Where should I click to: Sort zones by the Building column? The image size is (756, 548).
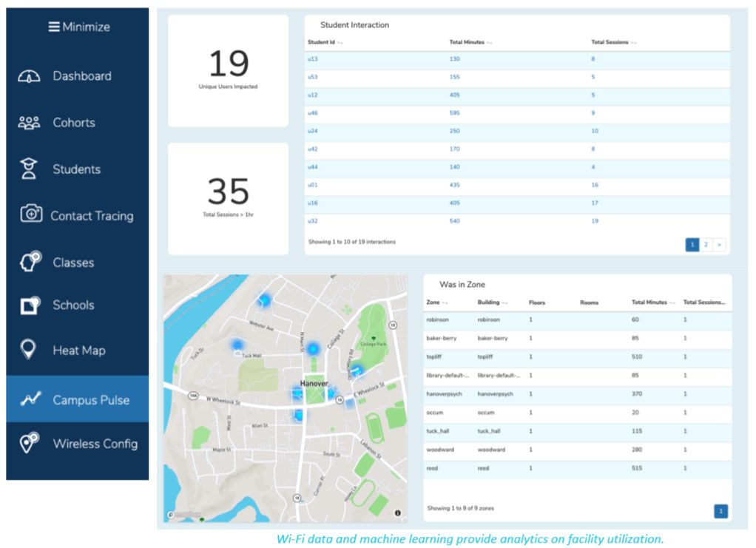click(x=493, y=302)
